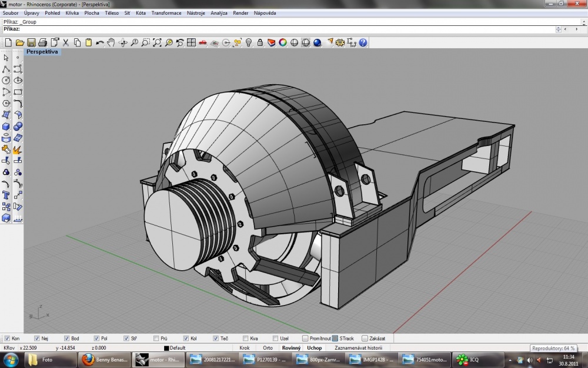
Task: Open the Help question mark icon
Action: point(363,42)
